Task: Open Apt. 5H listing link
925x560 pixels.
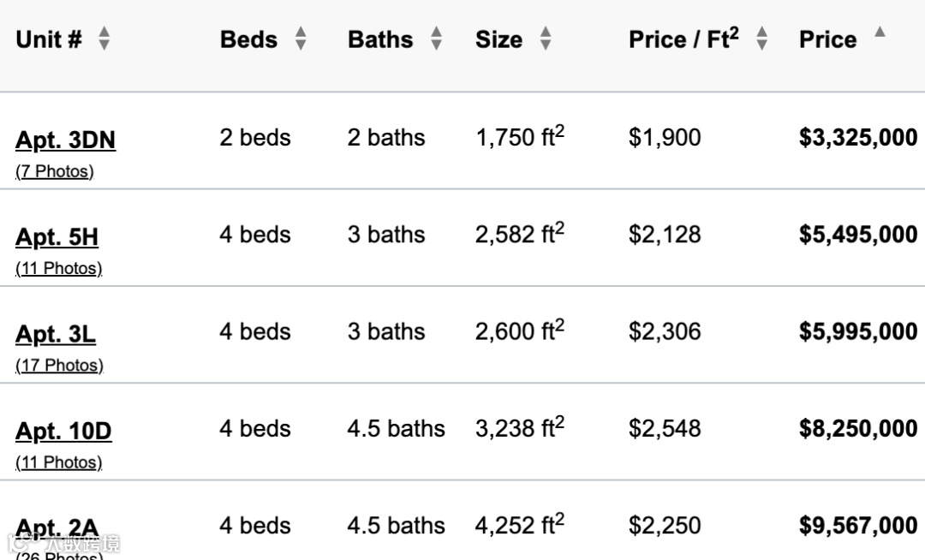Action: [57, 236]
